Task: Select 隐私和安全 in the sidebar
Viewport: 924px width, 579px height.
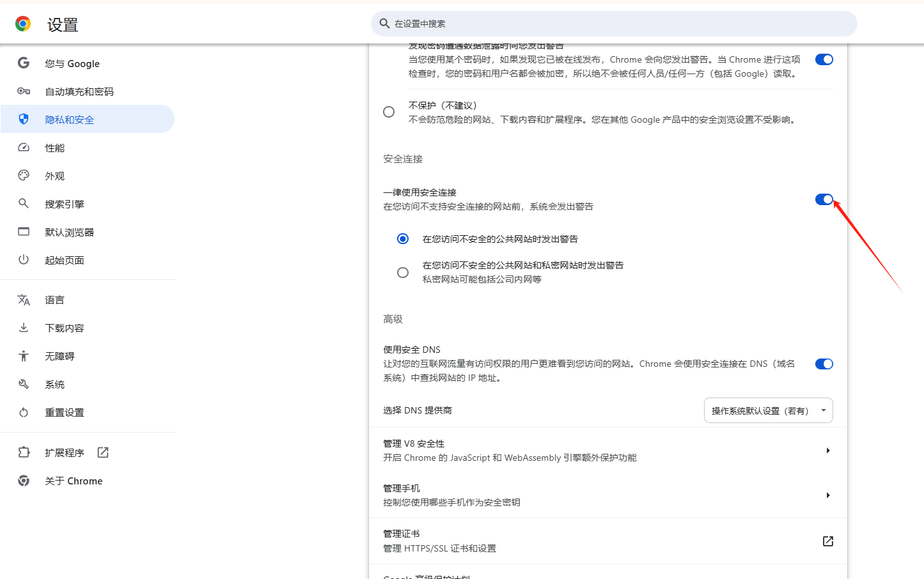Action: (88, 120)
